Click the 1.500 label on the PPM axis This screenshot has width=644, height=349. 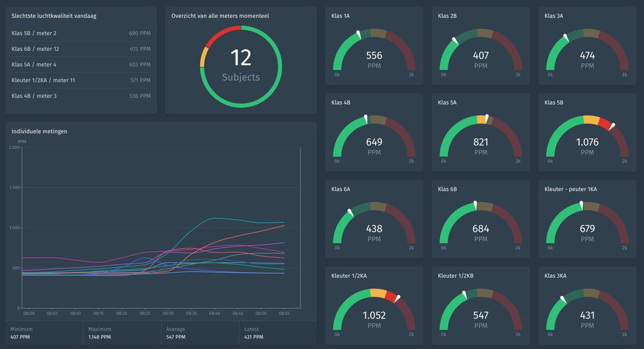coord(15,187)
